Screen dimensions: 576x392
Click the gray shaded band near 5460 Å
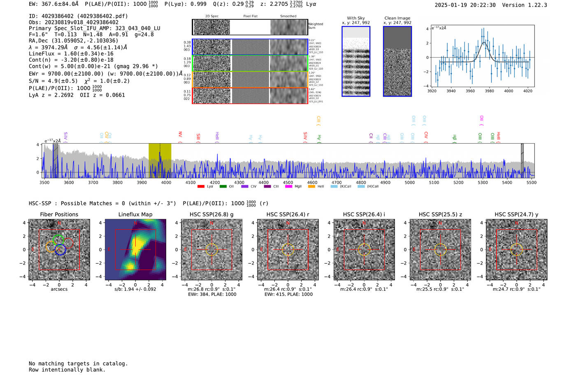pos(522,160)
